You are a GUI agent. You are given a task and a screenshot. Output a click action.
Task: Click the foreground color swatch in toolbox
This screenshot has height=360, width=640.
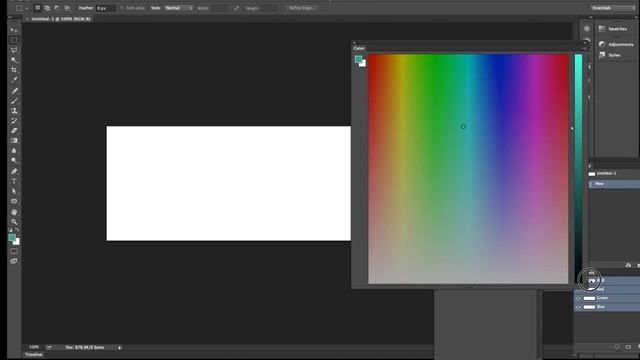pos(12,238)
